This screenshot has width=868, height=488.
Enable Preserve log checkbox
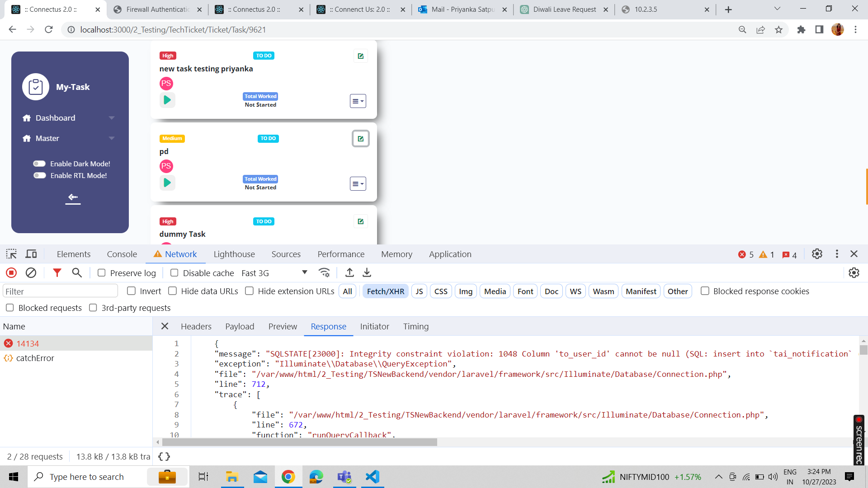(x=102, y=273)
